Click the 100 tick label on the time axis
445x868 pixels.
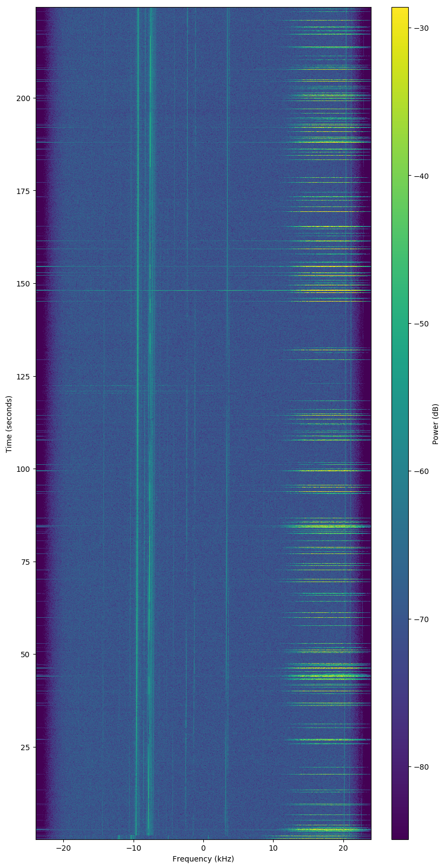[23, 469]
